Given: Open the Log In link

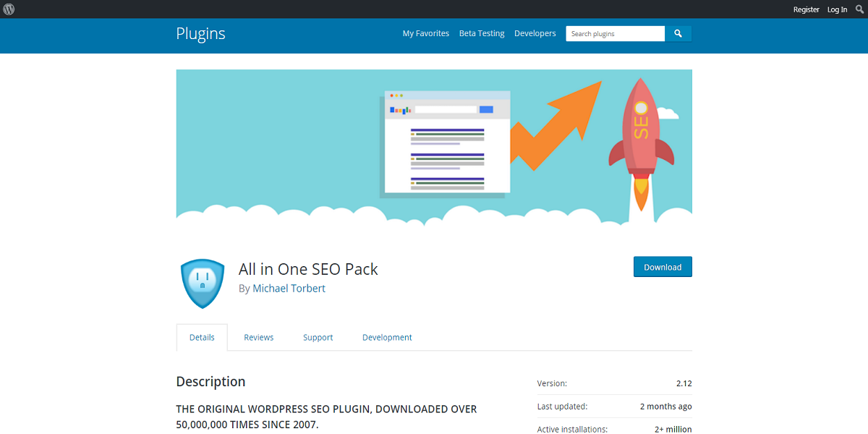Looking at the screenshot, I should 837,9.
